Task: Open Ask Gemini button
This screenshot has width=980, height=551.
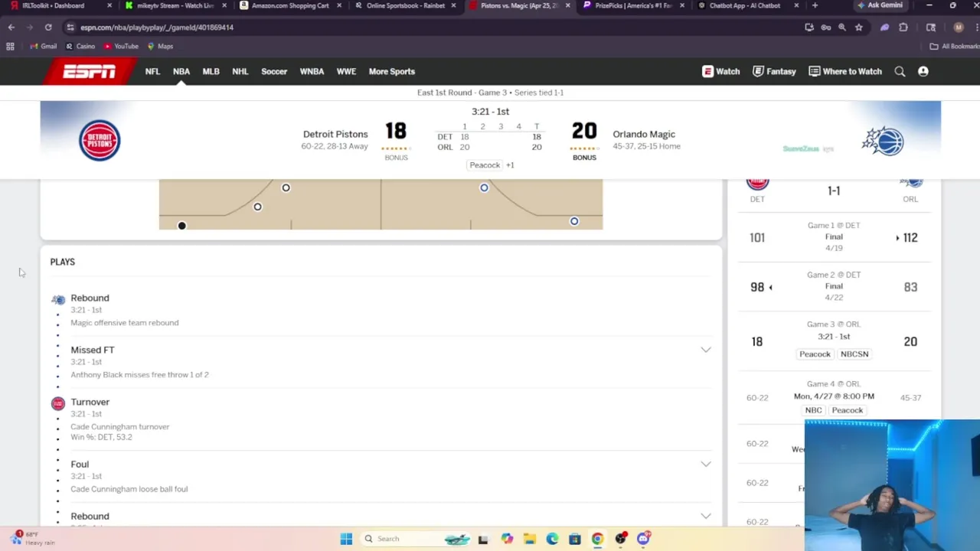Action: pos(880,5)
